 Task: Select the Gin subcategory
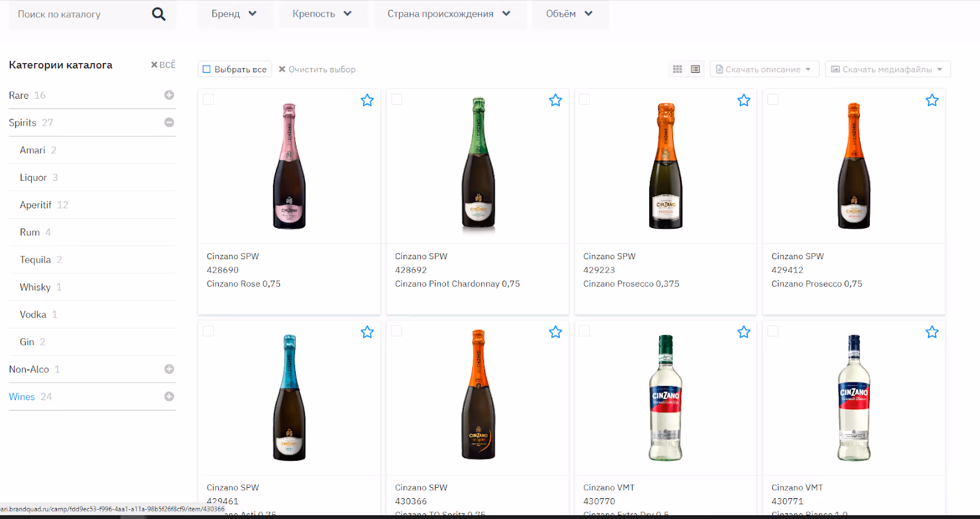tap(27, 342)
